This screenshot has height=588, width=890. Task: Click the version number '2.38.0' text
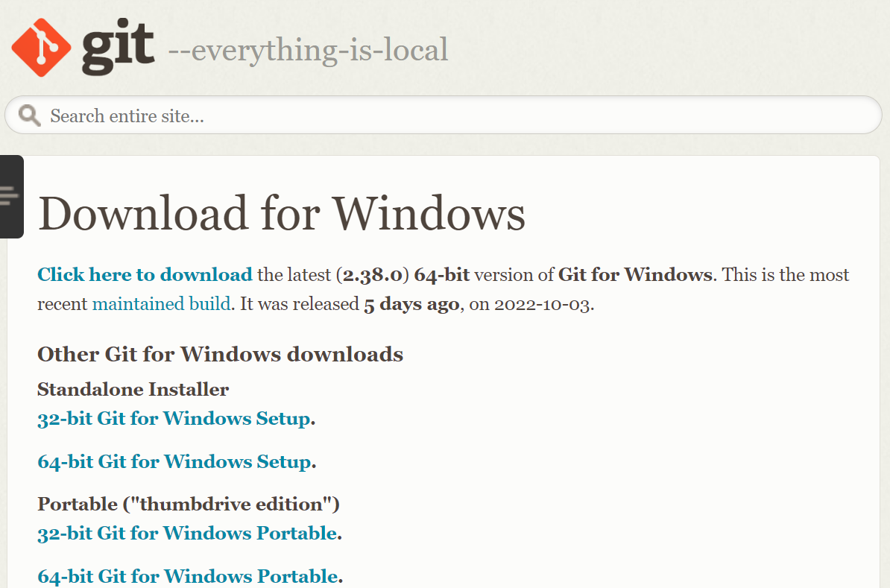[x=373, y=275]
